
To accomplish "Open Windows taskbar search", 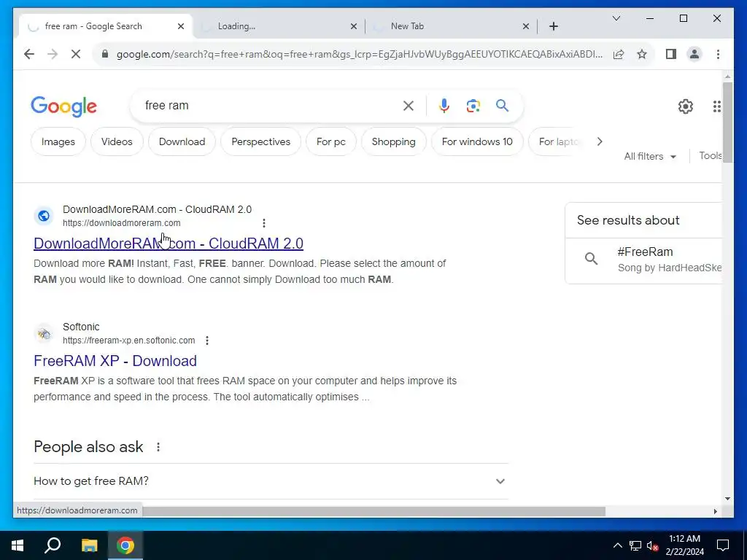I will tap(53, 545).
